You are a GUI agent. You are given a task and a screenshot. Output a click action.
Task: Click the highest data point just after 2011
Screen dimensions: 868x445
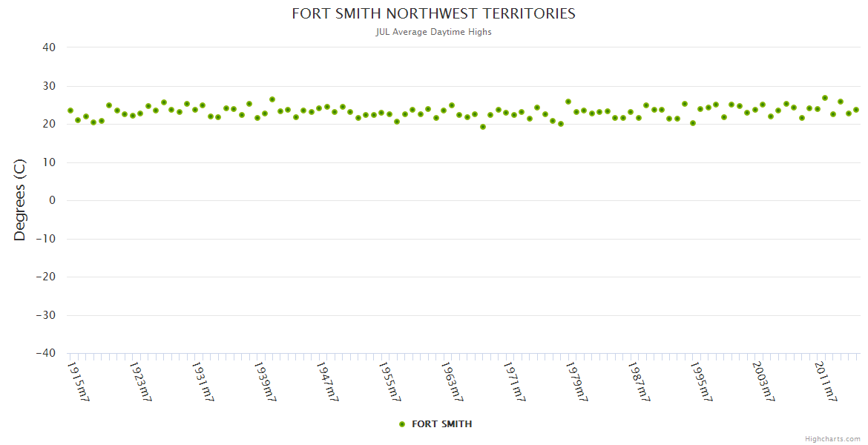click(824, 98)
